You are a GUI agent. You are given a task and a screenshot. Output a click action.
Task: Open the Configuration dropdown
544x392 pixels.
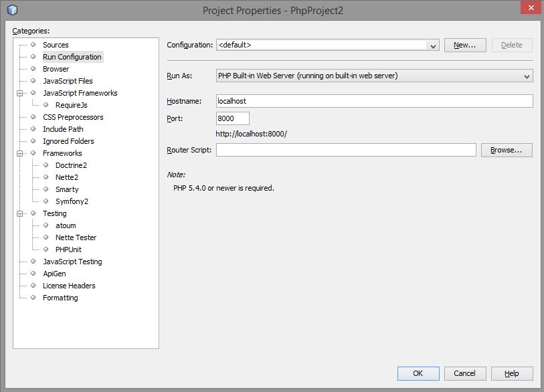(327, 45)
